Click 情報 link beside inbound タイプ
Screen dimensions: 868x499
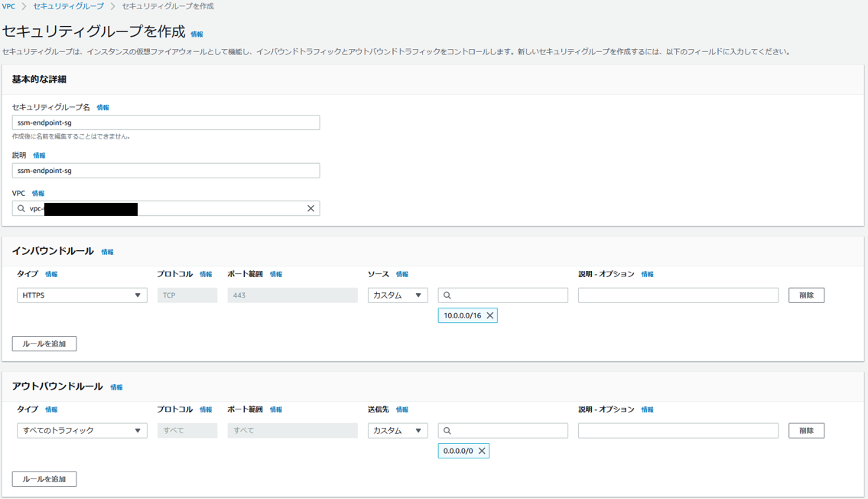tap(51, 274)
